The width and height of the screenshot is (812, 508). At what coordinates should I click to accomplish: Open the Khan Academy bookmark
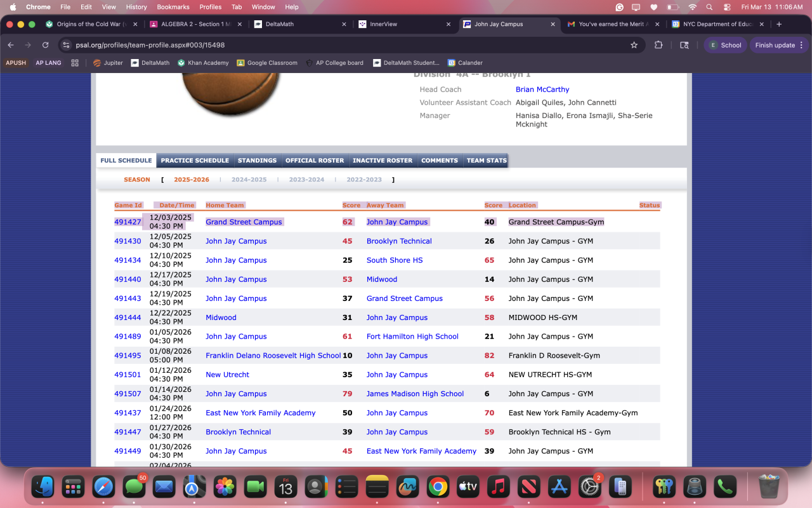coord(203,63)
